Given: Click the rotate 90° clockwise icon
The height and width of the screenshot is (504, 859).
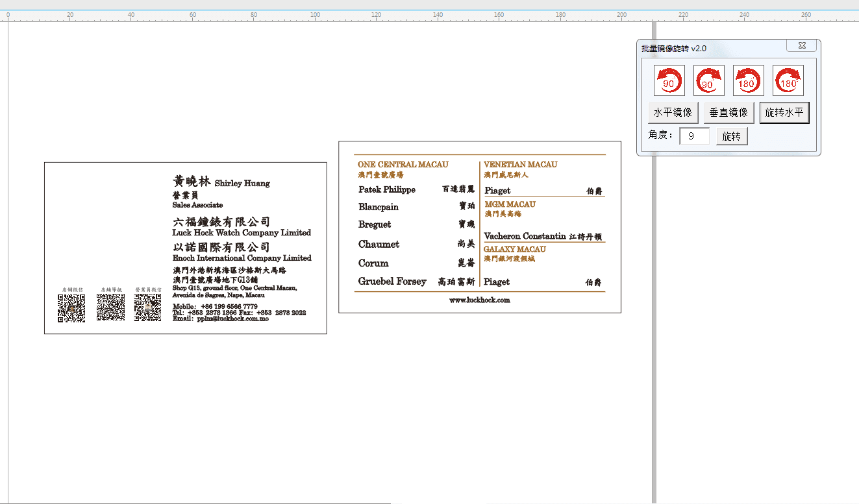Looking at the screenshot, I should pyautogui.click(x=708, y=80).
